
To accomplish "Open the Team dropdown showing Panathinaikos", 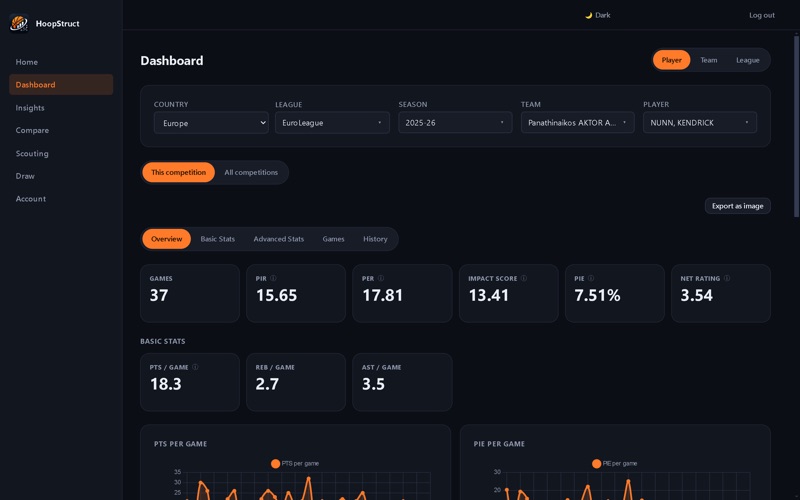I will click(578, 122).
